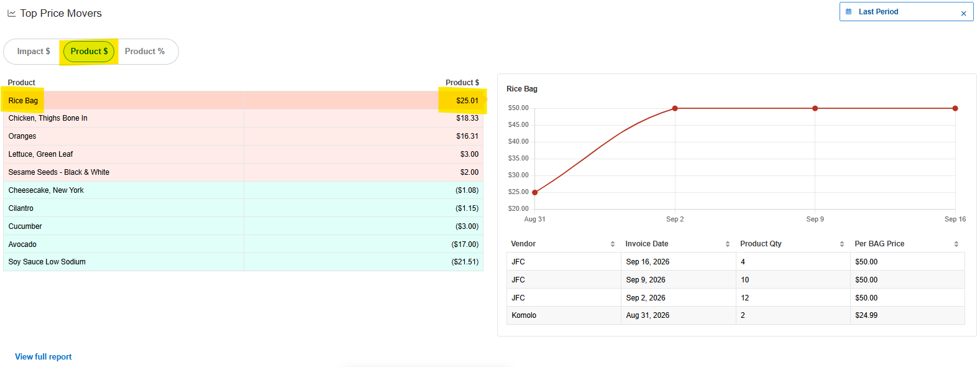This screenshot has width=980, height=367.
Task: Click the Invoice Date column header
Action: 647,244
